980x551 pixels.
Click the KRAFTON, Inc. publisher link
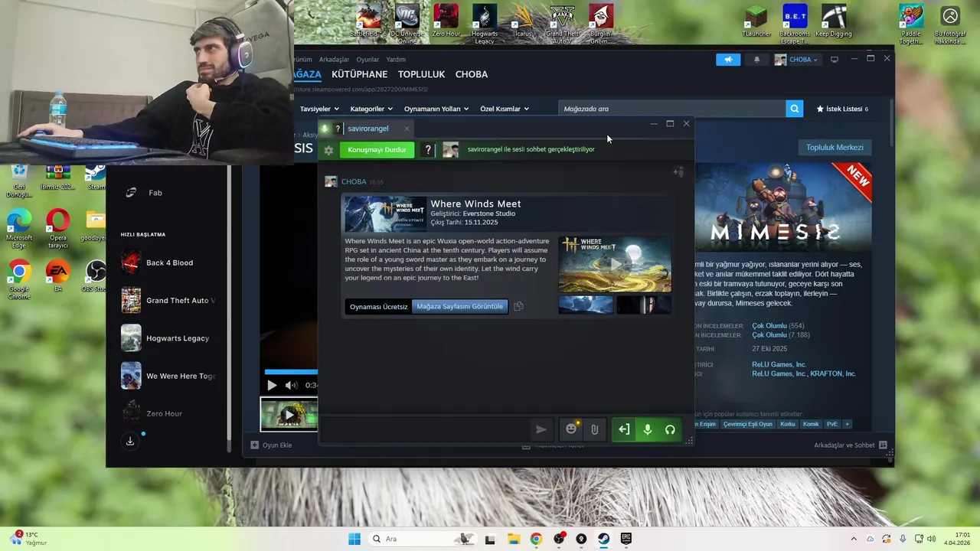point(833,374)
